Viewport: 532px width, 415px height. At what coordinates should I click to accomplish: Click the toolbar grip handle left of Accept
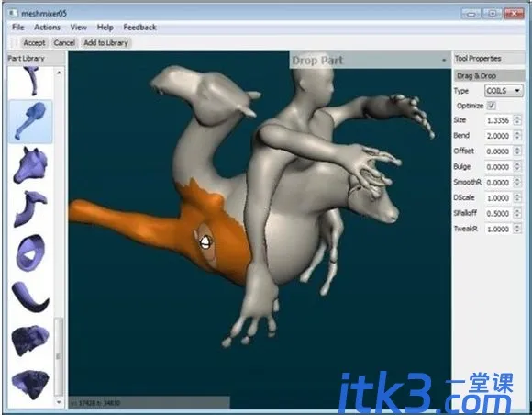click(14, 43)
